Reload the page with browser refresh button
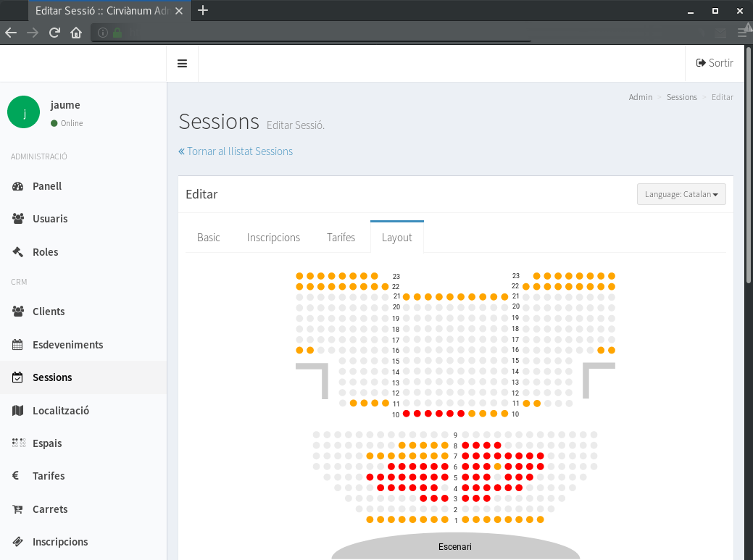The height and width of the screenshot is (560, 753). [54, 33]
